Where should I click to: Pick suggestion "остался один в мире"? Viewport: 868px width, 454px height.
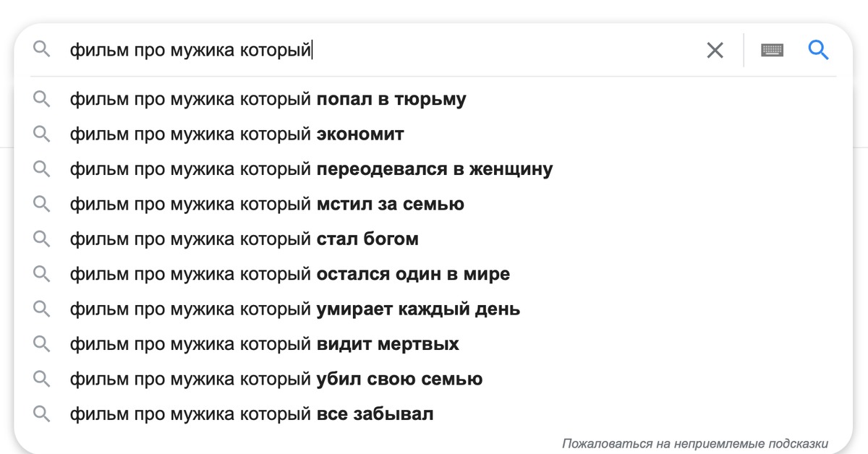(x=289, y=274)
